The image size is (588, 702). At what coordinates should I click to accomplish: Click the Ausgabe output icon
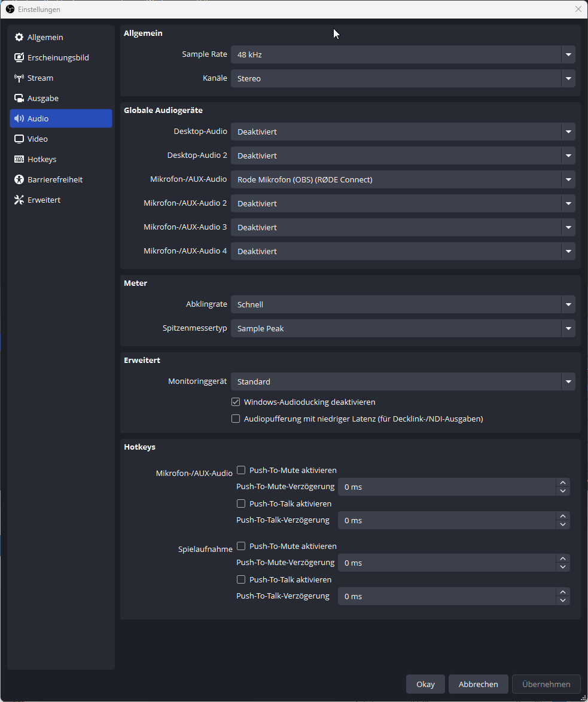pyautogui.click(x=19, y=99)
